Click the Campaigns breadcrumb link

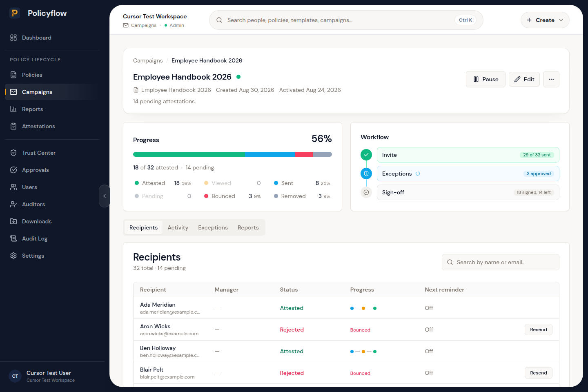pos(148,60)
